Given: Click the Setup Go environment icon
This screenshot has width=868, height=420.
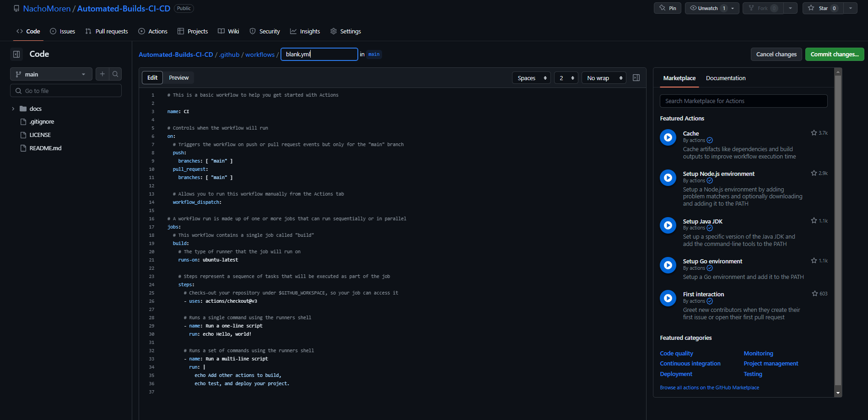Looking at the screenshot, I should pos(668,265).
